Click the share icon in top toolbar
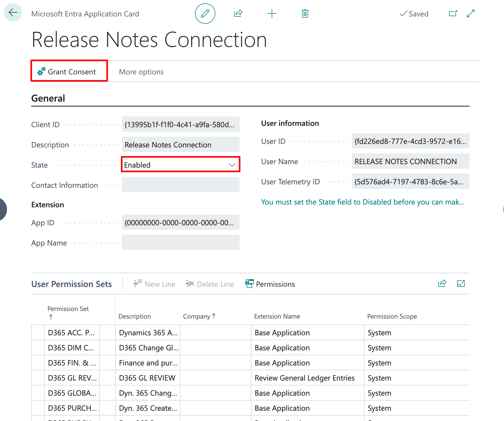Screen dimensions: 504x421 (238, 13)
